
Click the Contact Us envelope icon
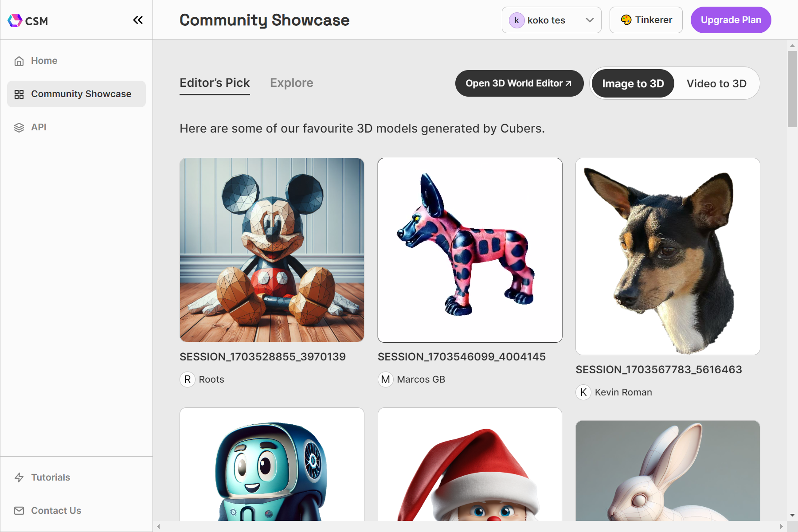pyautogui.click(x=19, y=511)
